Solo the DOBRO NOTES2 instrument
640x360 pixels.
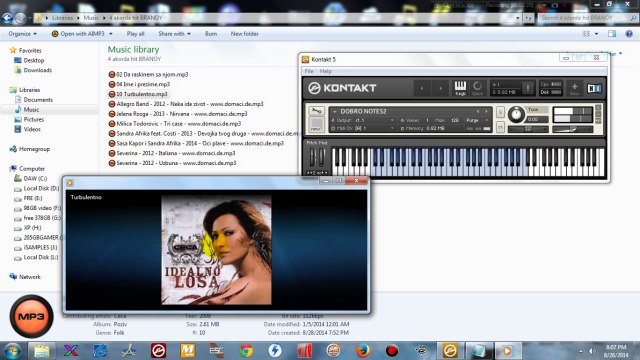(x=500, y=112)
